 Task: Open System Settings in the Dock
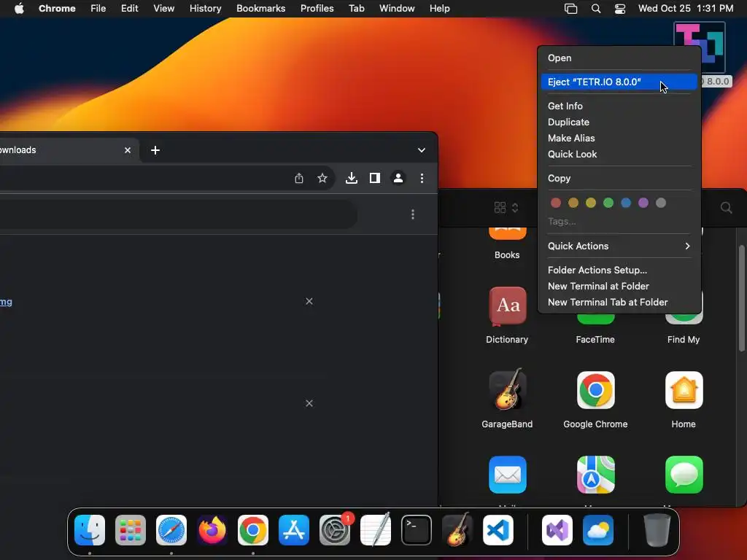tap(334, 530)
